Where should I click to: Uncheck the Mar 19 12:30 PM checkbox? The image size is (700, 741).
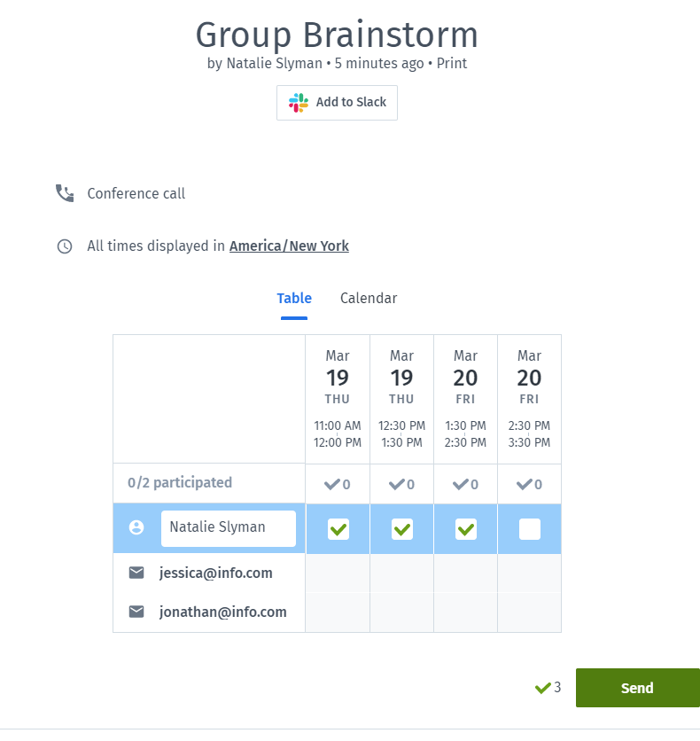pyautogui.click(x=402, y=529)
